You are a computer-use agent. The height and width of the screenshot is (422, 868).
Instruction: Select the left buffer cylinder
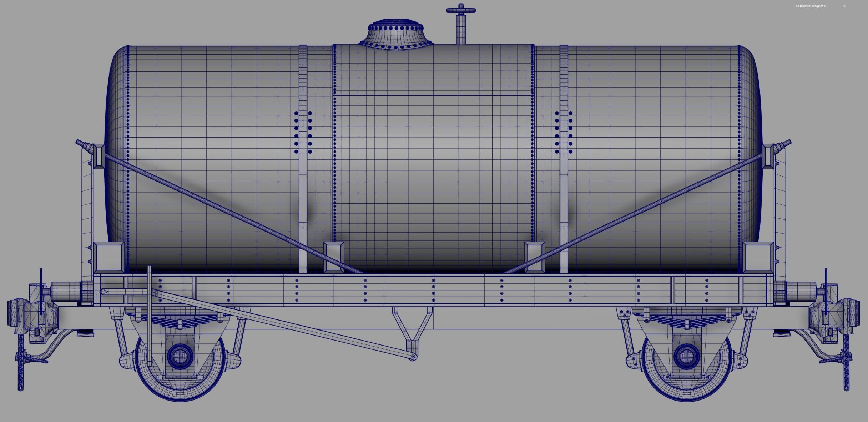click(x=66, y=291)
